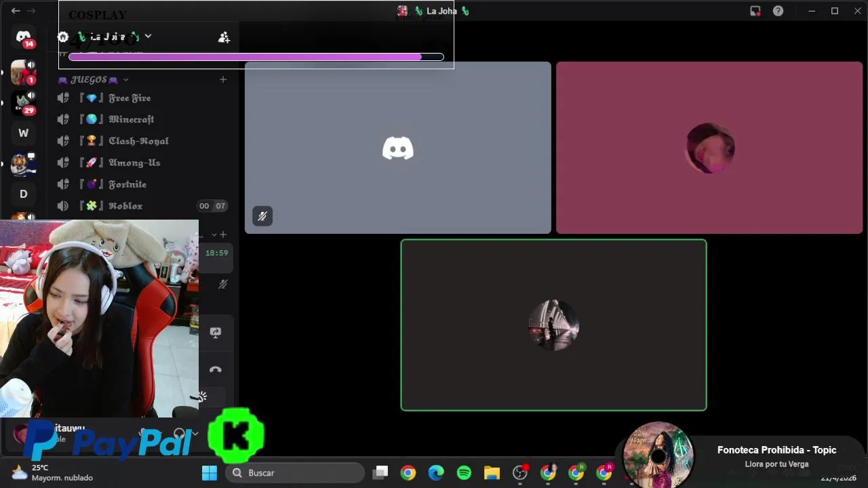Open File Explorer from the taskbar
The width and height of the screenshot is (868, 488).
click(x=492, y=473)
